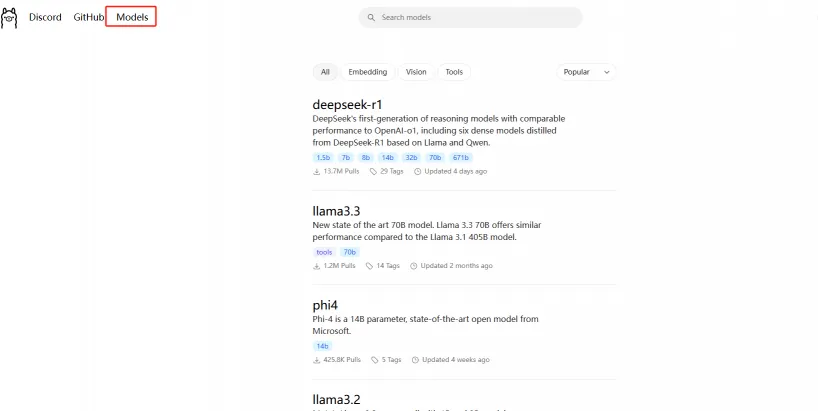Image resolution: width=818 pixels, height=411 pixels.
Task: Open the GitHub link
Action: (x=89, y=17)
